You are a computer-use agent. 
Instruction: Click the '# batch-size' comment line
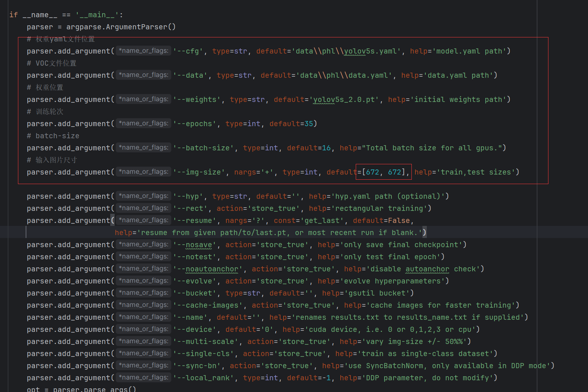pyautogui.click(x=53, y=136)
